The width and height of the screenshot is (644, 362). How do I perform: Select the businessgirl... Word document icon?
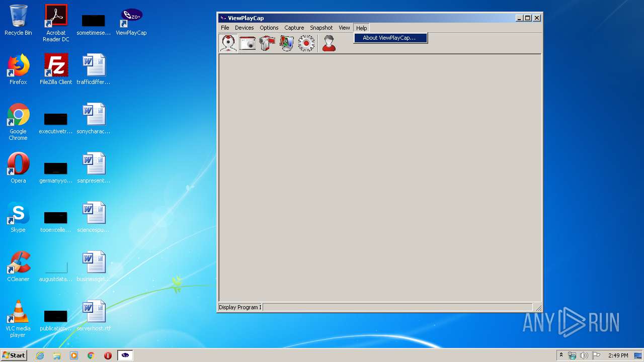(94, 266)
